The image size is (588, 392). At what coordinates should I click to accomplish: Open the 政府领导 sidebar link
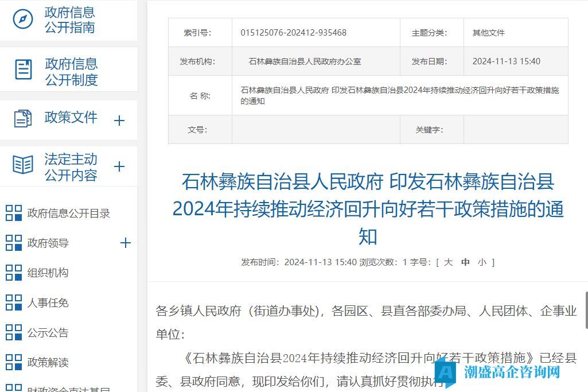pos(48,243)
